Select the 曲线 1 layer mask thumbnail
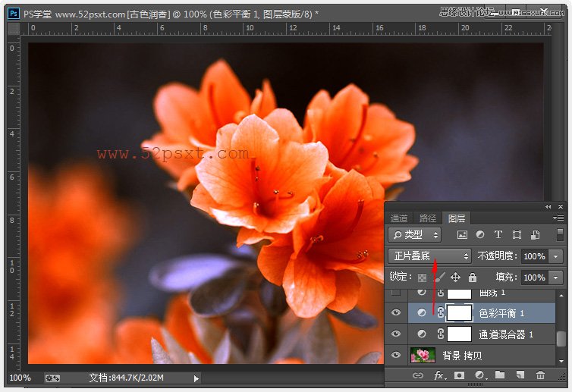This screenshot has width=572, height=392. pos(459,293)
